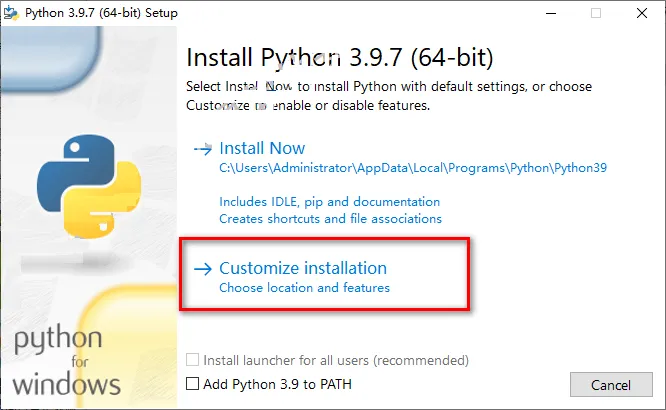Click the arrow beside Customize installation
The height and width of the screenshot is (410, 666).
pos(203,269)
